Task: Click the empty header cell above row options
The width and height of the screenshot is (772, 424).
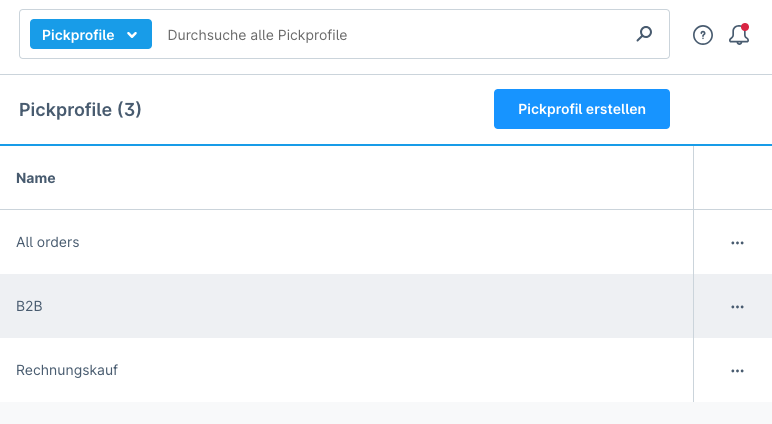Action: 732,178
